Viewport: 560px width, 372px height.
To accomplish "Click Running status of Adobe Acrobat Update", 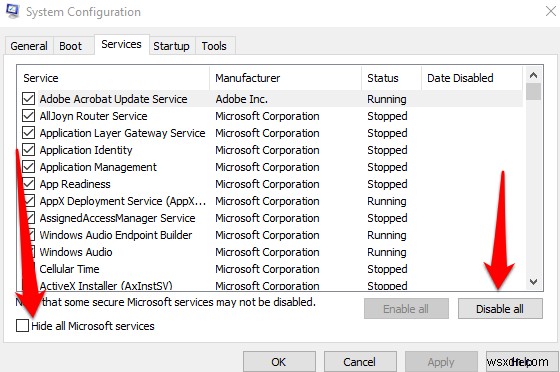I will coord(387,99).
